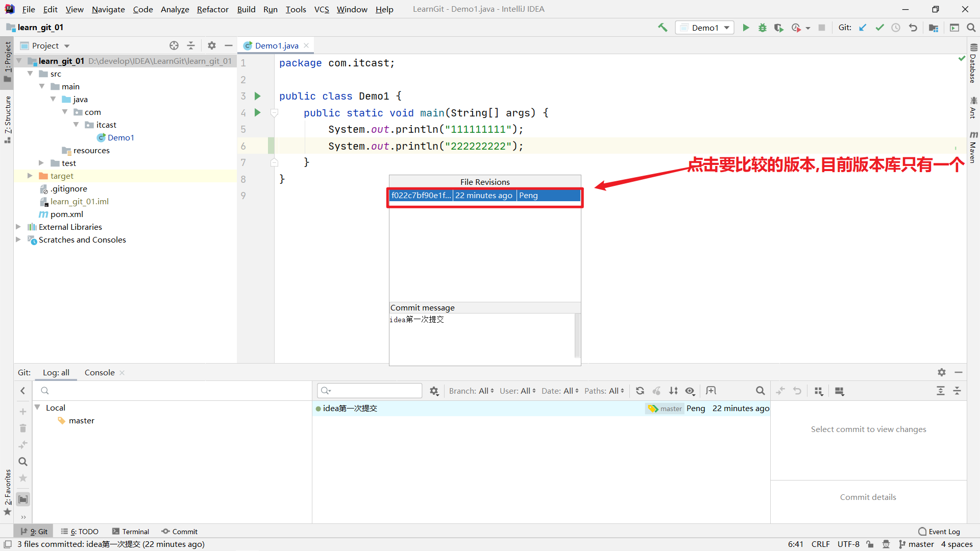Open the User: All filter dropdown
The width and height of the screenshot is (980, 551).
[x=518, y=391]
